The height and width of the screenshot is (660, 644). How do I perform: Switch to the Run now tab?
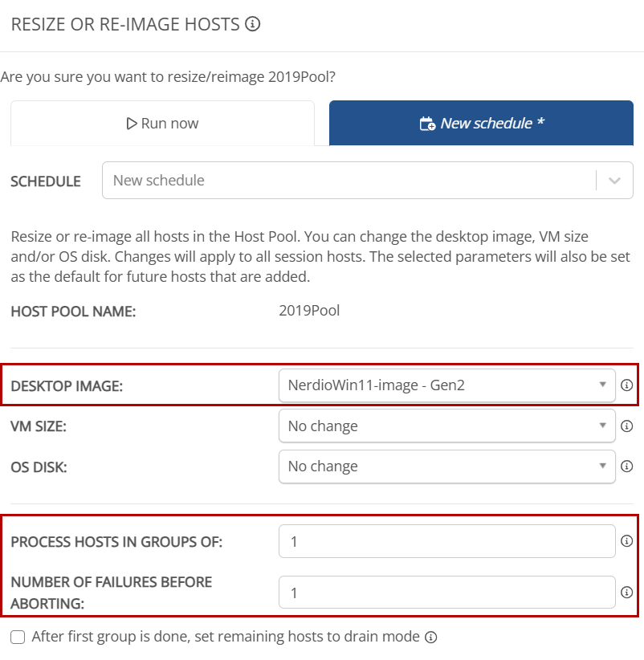(x=162, y=123)
